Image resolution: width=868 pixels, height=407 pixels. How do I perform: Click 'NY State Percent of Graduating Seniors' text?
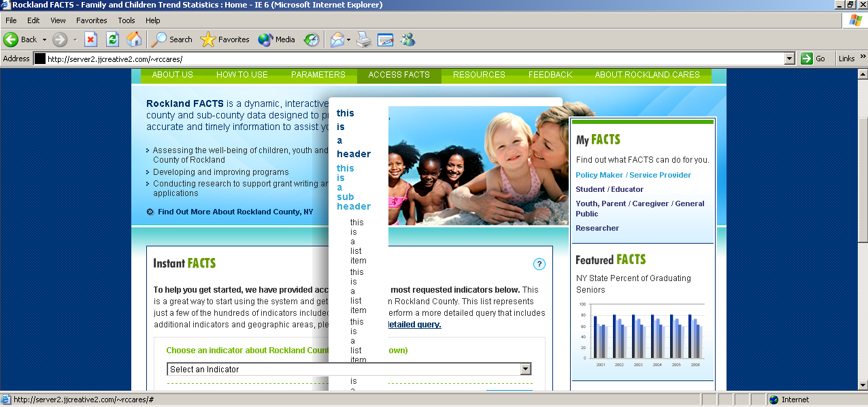[x=633, y=284]
